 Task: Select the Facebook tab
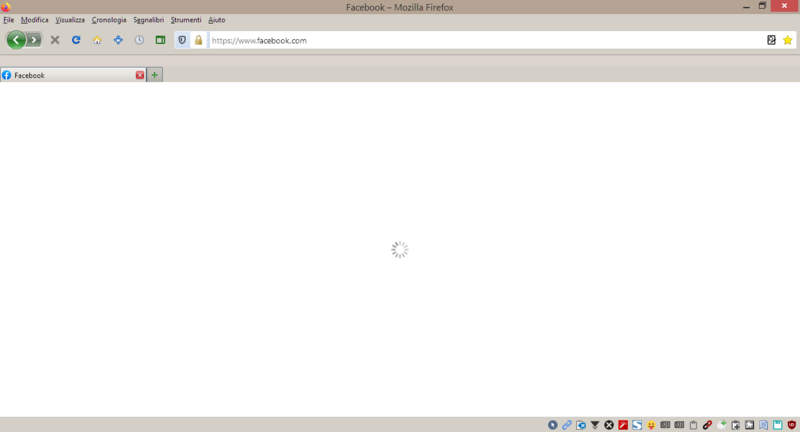coord(73,75)
